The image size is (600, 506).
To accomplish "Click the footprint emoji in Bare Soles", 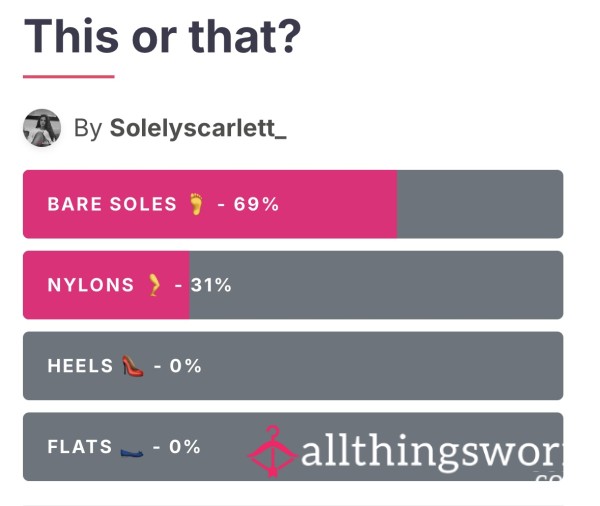I will (197, 204).
